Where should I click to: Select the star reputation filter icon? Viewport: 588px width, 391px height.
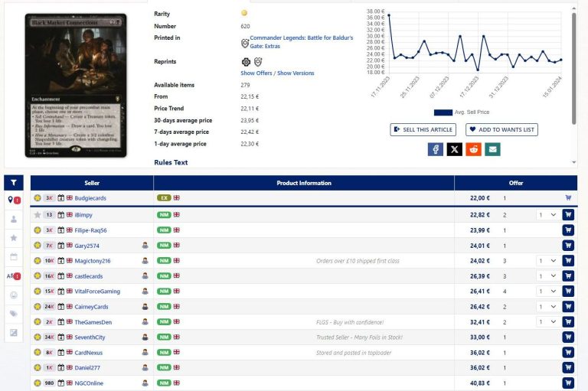pos(14,238)
